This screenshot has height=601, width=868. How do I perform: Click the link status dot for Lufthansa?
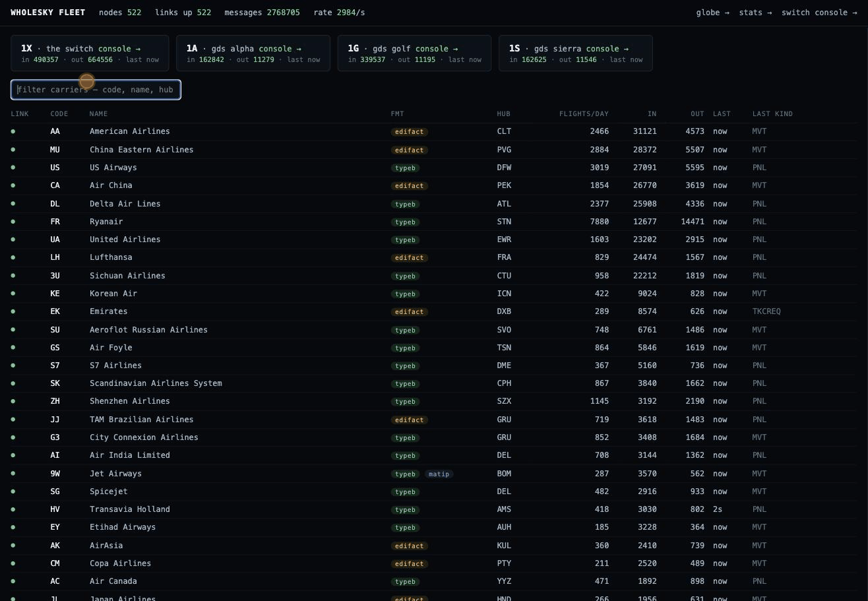[x=13, y=257]
